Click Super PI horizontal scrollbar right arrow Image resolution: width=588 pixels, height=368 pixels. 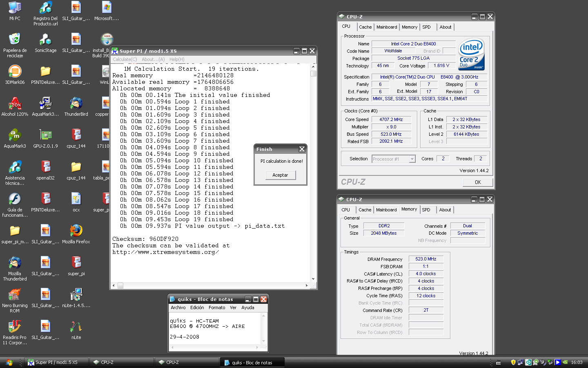[x=307, y=286]
